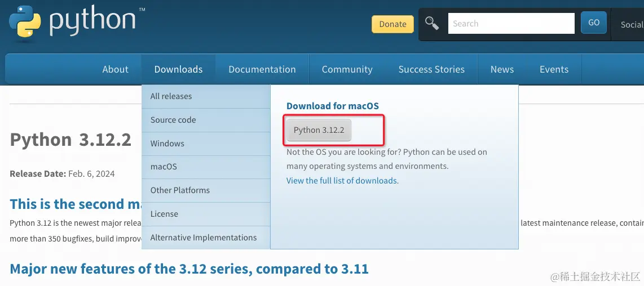Click the Download for macOS heading

tap(333, 106)
